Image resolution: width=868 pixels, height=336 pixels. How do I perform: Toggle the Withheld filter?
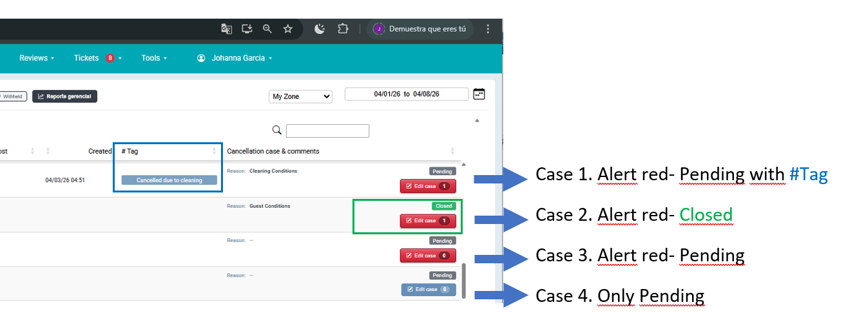tap(13, 97)
